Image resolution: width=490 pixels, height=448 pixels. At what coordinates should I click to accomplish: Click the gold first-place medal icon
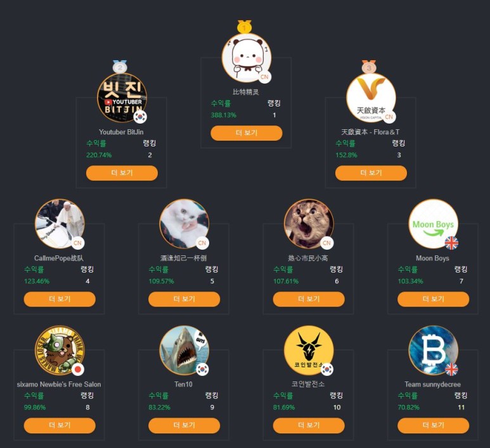[245, 27]
